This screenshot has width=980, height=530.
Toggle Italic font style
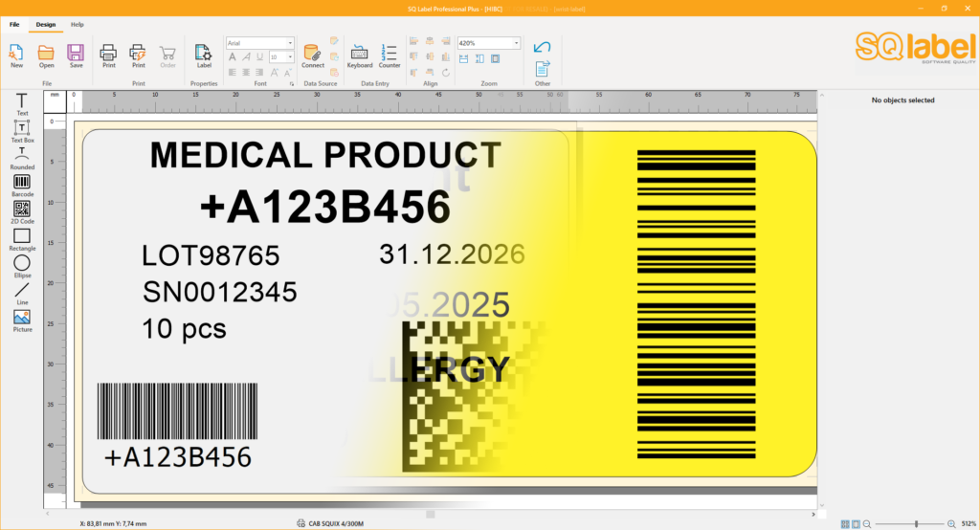coord(246,57)
